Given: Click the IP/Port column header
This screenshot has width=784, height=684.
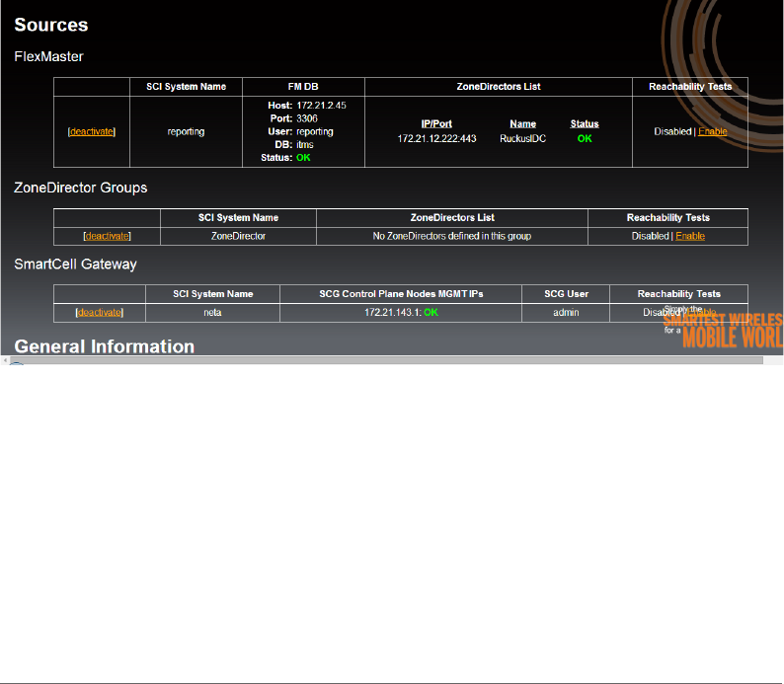Looking at the screenshot, I should pyautogui.click(x=436, y=124).
